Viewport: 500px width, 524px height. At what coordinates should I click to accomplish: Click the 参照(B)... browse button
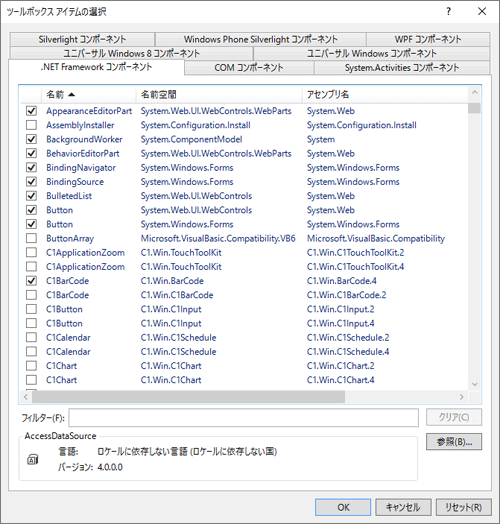tap(454, 442)
